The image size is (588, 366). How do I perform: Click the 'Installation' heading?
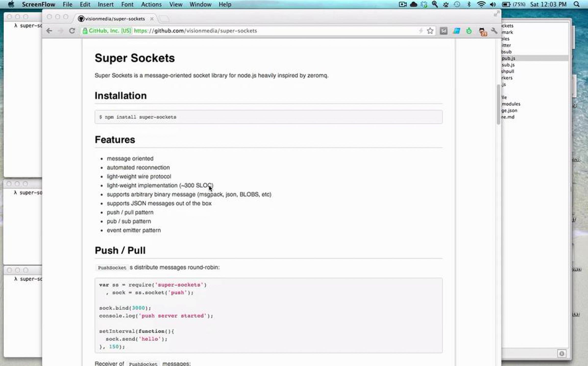[121, 96]
